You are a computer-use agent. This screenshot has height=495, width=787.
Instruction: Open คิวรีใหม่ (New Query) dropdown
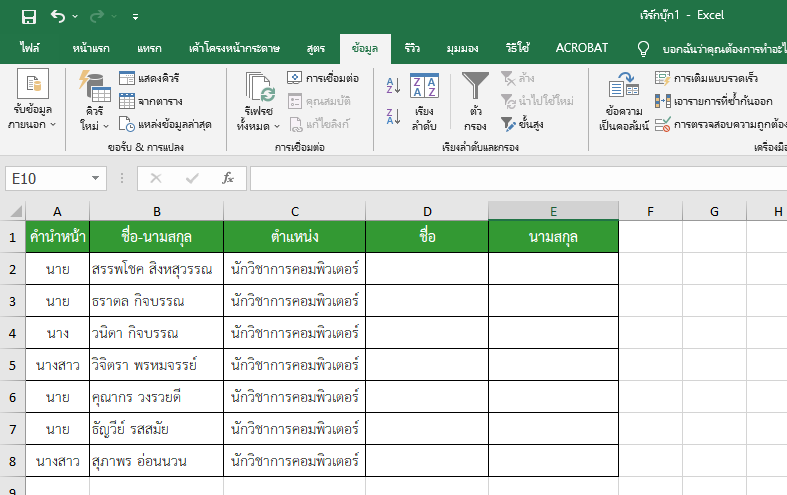[94, 99]
